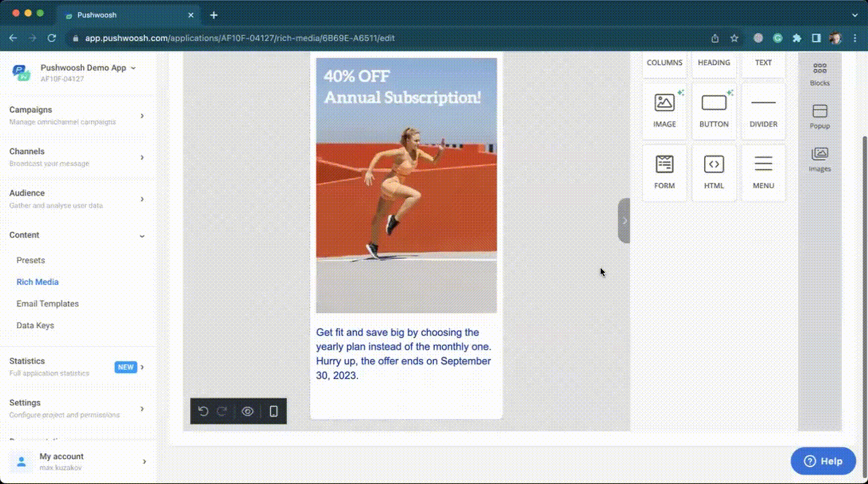Click the URL address bar
The width and height of the screenshot is (868, 484).
click(x=383, y=38)
